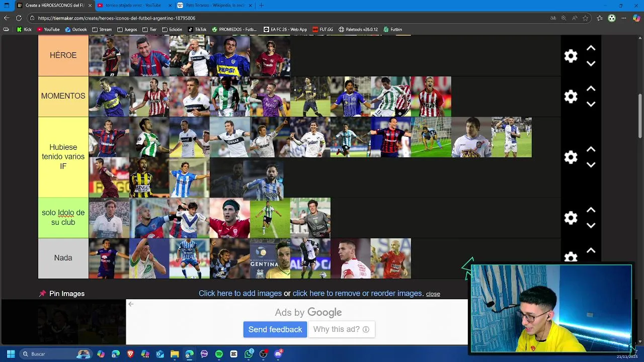The height and width of the screenshot is (362, 644).
Task: Click HÉROE tier label
Action: tap(63, 56)
